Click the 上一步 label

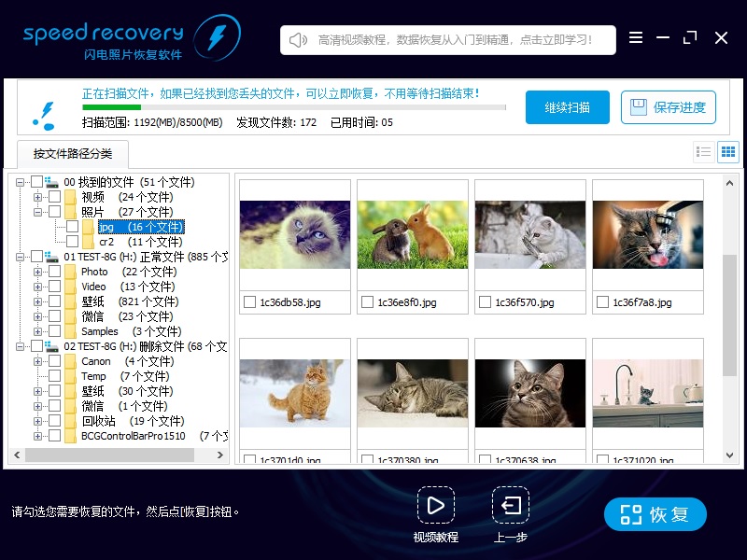click(x=510, y=538)
